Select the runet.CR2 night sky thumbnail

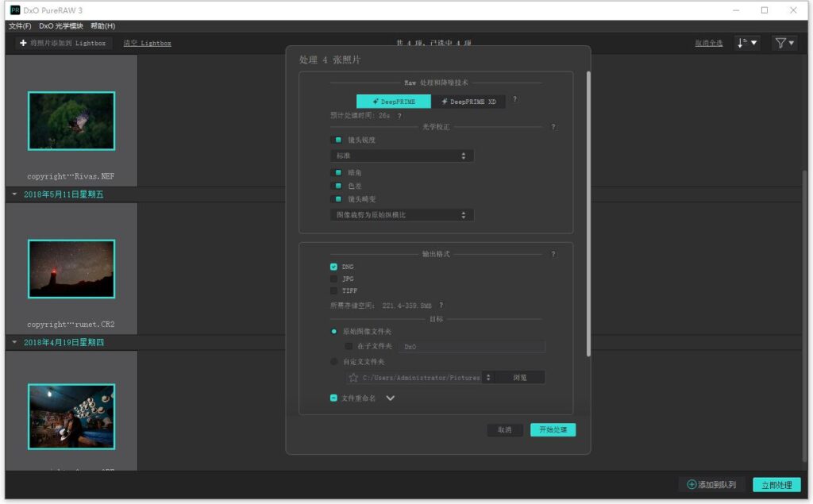tap(71, 268)
